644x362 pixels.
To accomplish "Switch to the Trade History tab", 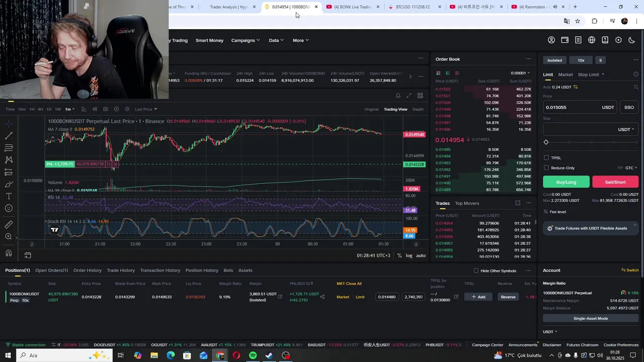I will (x=121, y=270).
